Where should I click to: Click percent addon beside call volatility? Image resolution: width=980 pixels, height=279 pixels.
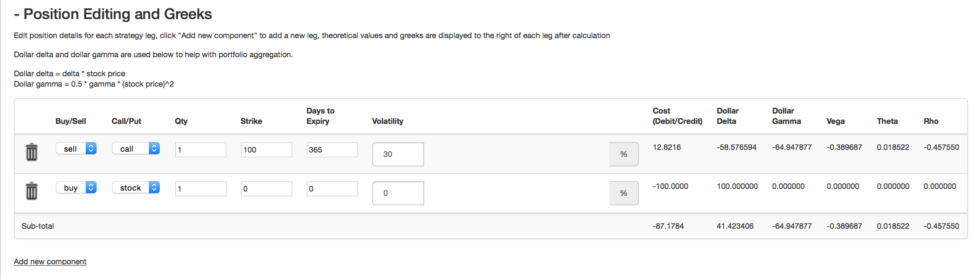(624, 154)
